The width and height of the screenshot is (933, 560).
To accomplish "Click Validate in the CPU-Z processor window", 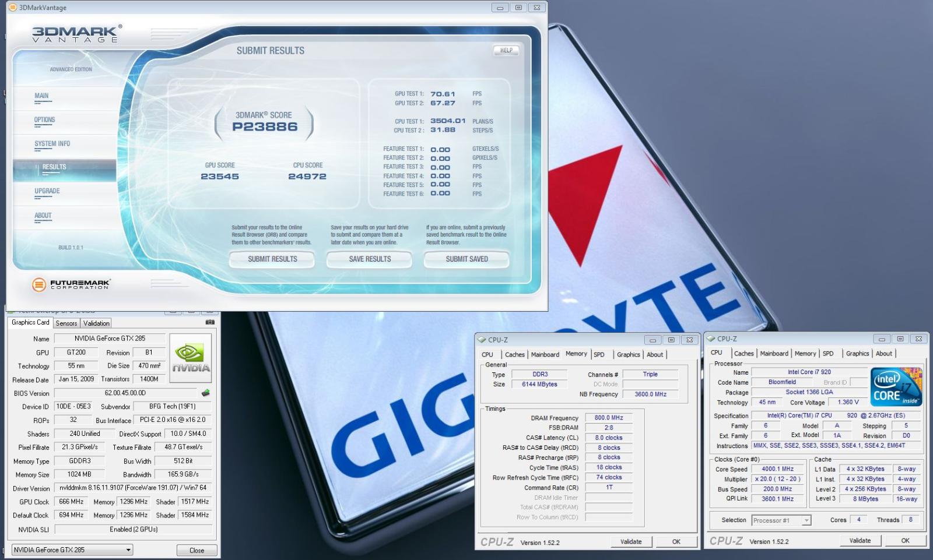I will tap(860, 540).
